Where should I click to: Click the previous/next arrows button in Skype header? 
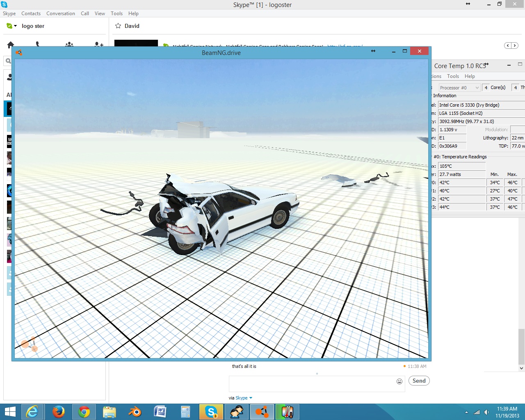tap(511, 46)
